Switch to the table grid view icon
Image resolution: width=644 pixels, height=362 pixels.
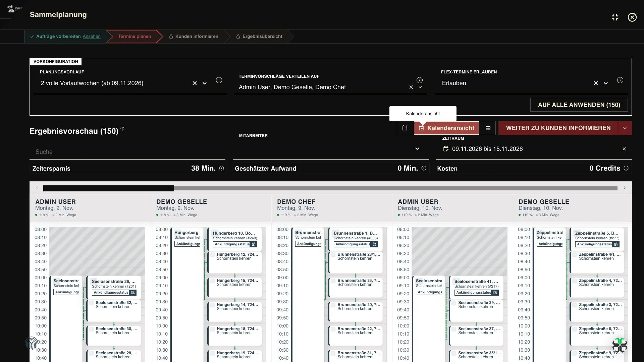pyautogui.click(x=488, y=128)
